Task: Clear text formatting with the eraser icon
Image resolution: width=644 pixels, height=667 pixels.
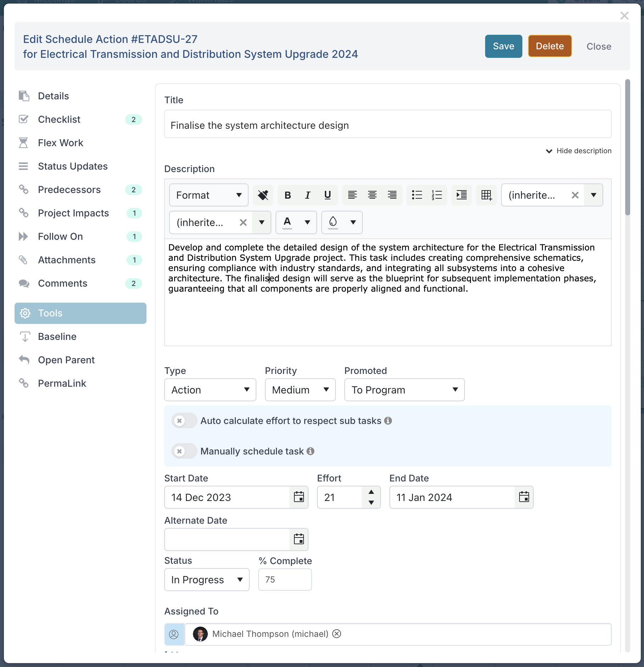Action: point(263,195)
